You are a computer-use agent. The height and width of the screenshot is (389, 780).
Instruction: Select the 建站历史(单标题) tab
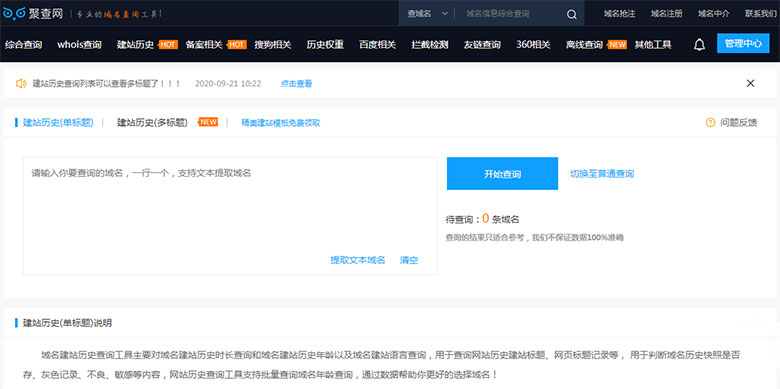[x=58, y=122]
